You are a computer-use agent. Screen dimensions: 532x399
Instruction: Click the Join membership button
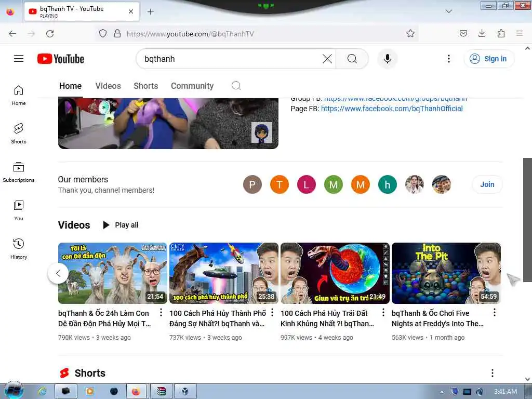487,184
